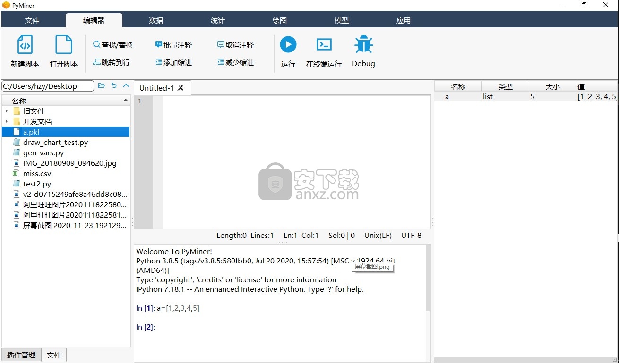Select 屏幕截图 2020-11-23 192129 file
The height and width of the screenshot is (364, 619).
point(75,225)
